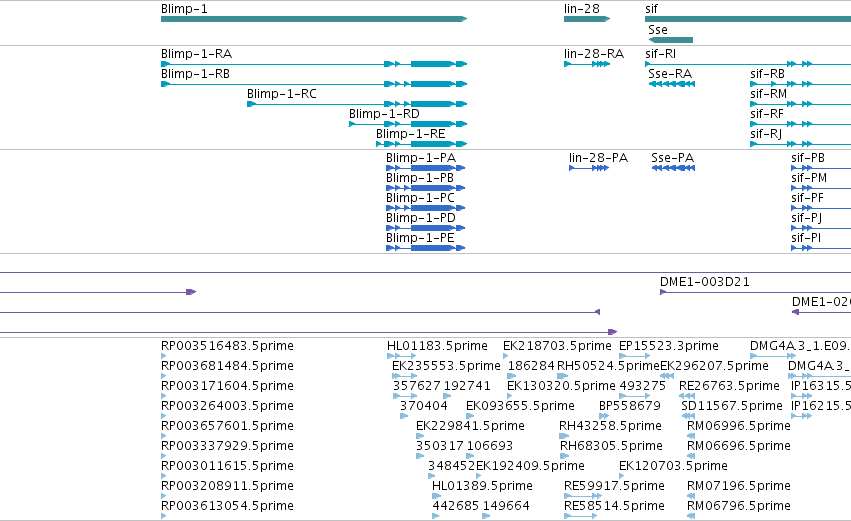Select protein Blimp-1-PD label
Screen dimensions: 851x521
421,218
